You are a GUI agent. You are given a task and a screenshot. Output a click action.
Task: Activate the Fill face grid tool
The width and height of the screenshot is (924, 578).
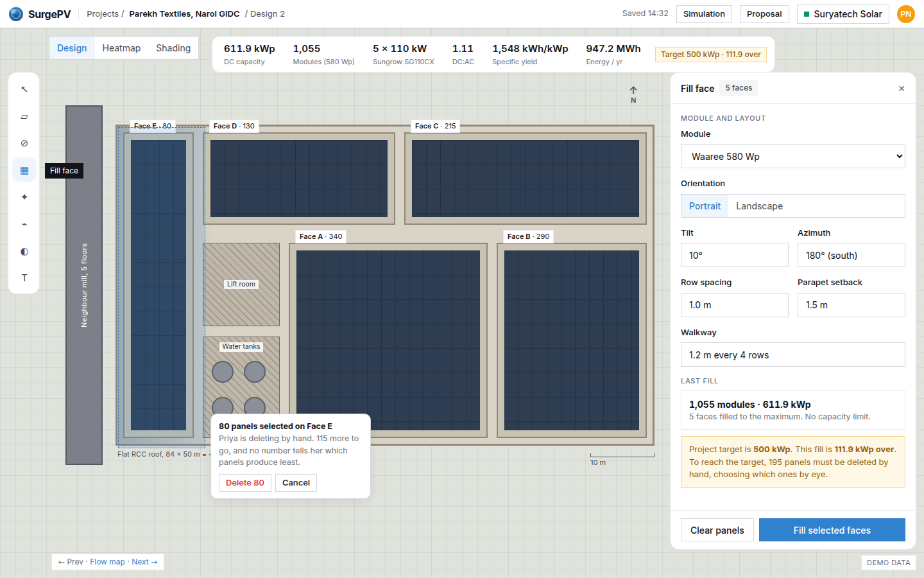tap(24, 170)
